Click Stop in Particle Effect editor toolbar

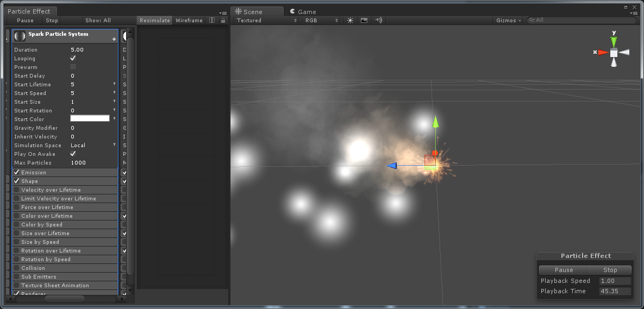coord(52,20)
